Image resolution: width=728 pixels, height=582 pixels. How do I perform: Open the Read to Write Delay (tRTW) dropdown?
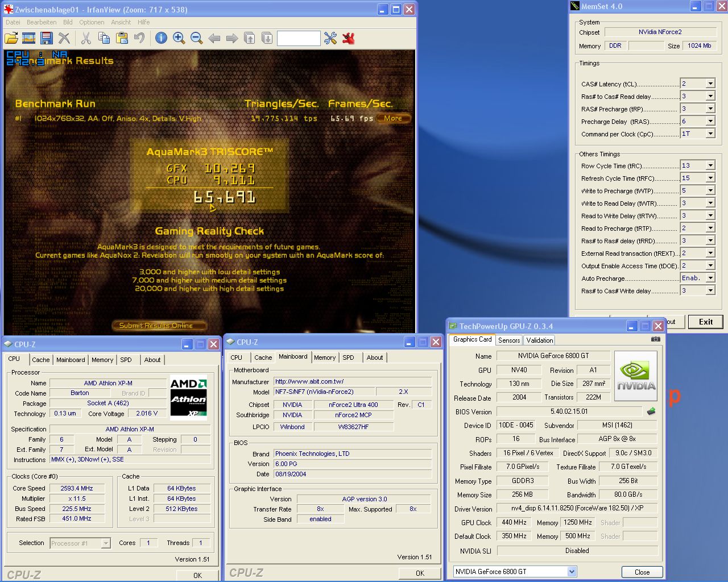click(710, 215)
